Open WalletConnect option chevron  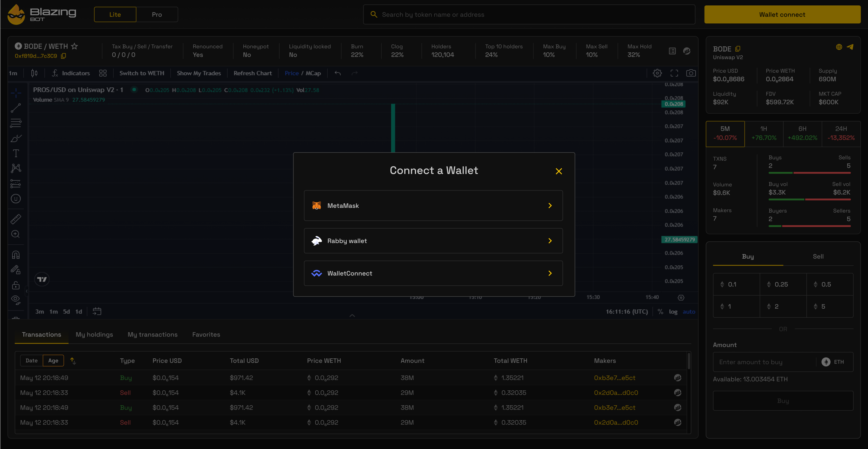coord(550,274)
